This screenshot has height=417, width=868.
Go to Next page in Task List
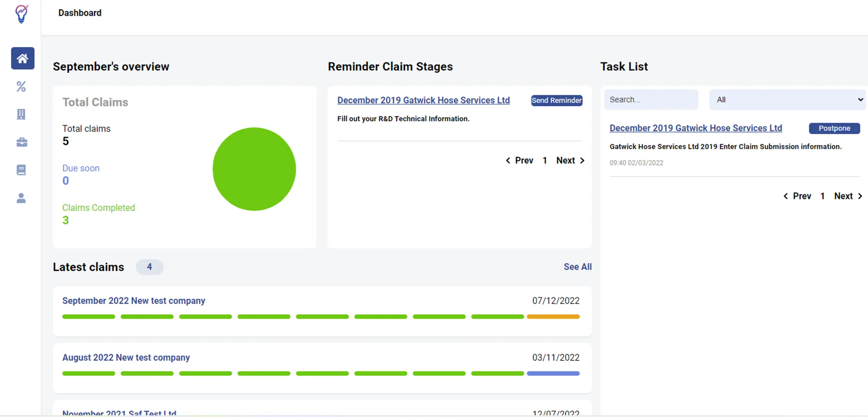point(848,196)
